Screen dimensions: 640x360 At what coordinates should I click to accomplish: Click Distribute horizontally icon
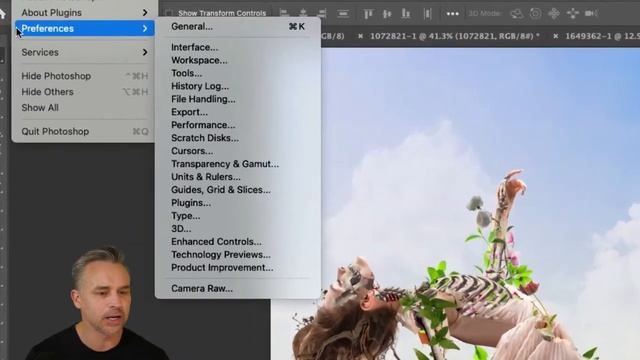click(x=427, y=13)
